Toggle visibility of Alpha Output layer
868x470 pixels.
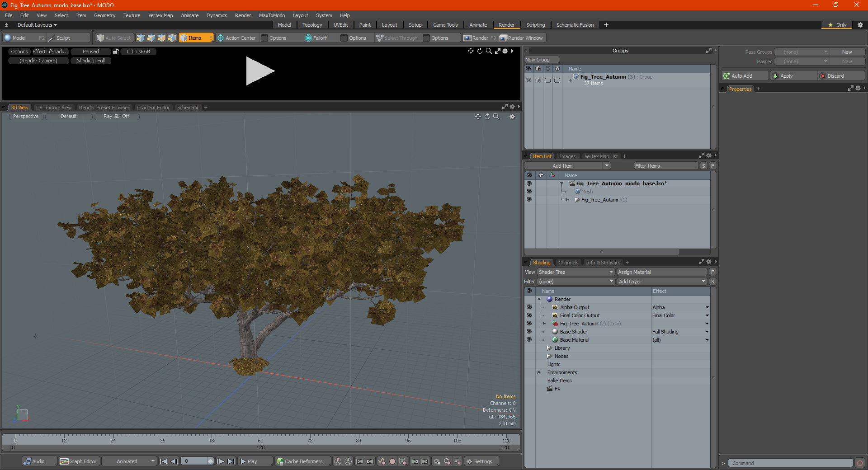[529, 307]
